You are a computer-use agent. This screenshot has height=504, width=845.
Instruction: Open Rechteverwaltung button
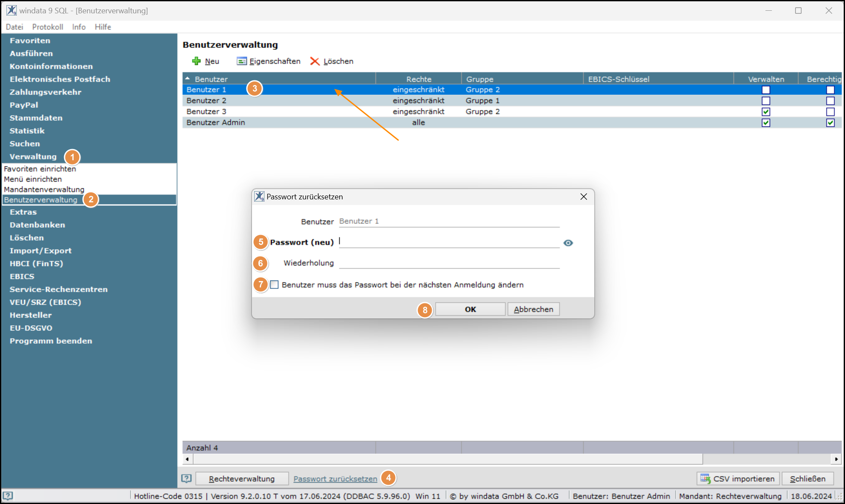pos(242,478)
